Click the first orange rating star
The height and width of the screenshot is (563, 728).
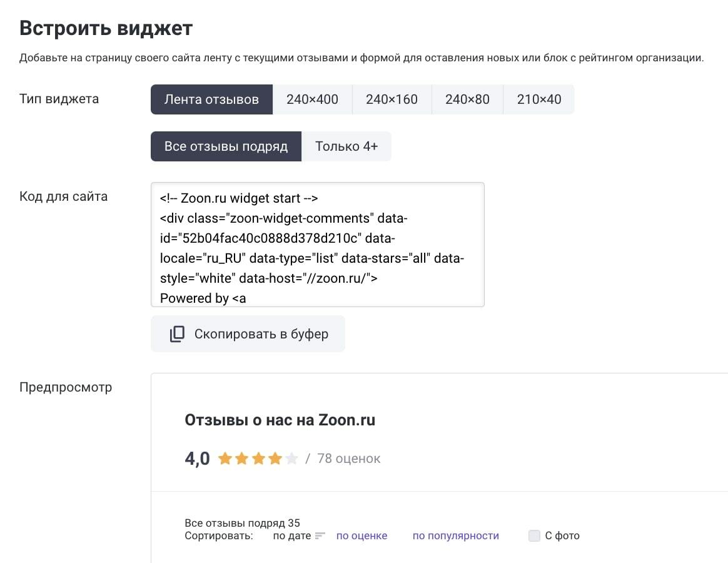tap(225, 459)
